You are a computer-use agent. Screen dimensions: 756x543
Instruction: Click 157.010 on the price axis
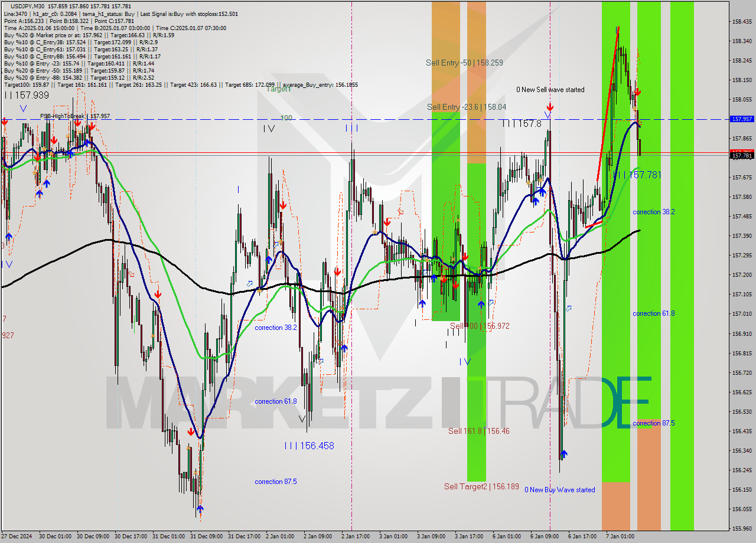742,314
